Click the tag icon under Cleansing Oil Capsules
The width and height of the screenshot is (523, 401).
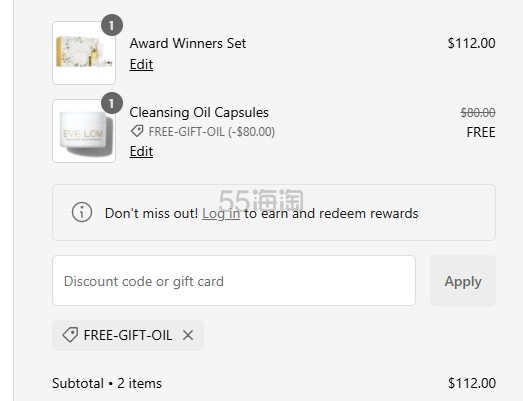(x=137, y=131)
